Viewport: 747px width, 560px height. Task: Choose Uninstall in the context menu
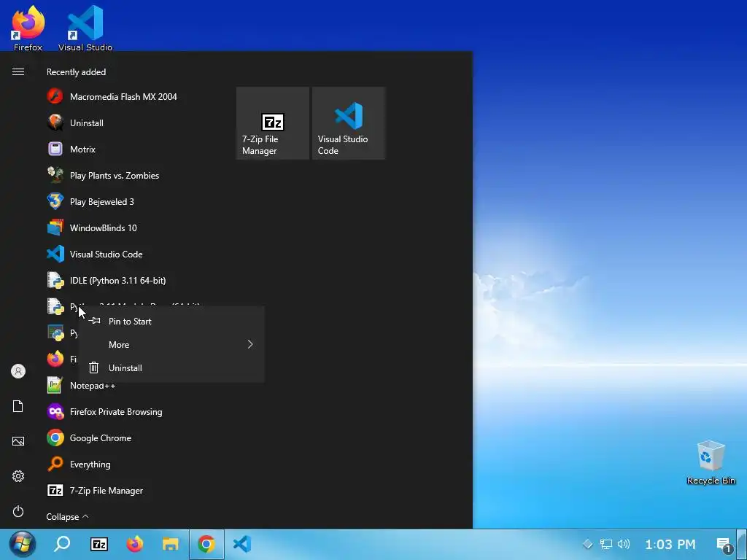pos(171,367)
